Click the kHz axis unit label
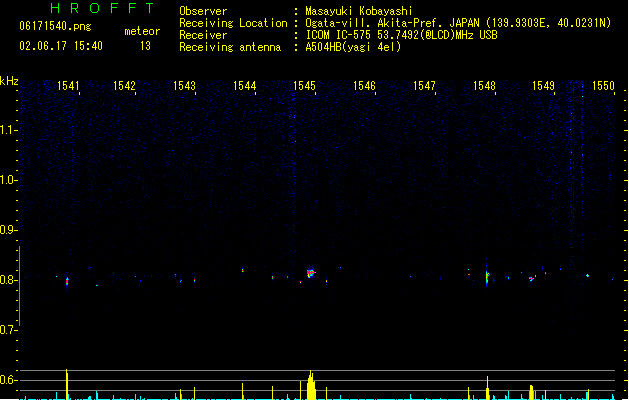This screenshot has width=629, height=400. tap(9, 81)
